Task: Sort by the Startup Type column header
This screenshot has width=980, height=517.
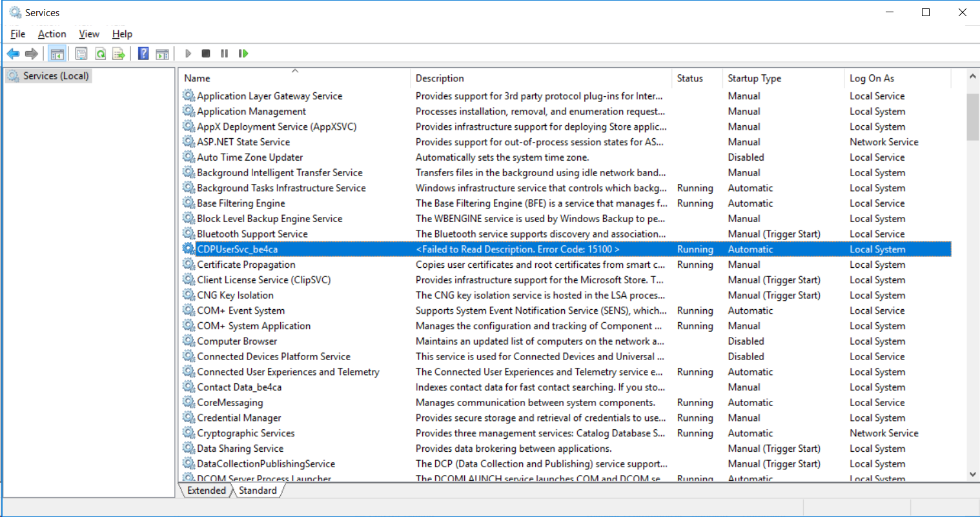Action: (x=754, y=78)
